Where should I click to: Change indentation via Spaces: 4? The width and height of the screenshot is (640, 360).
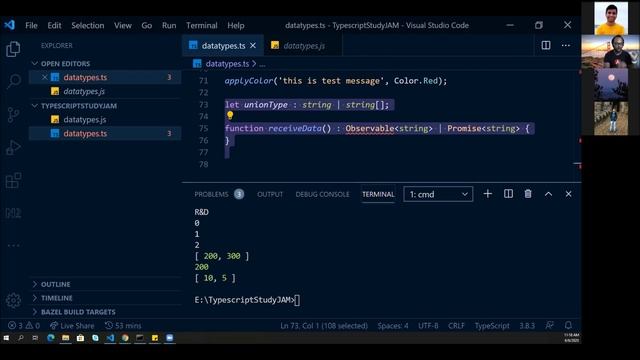click(393, 326)
